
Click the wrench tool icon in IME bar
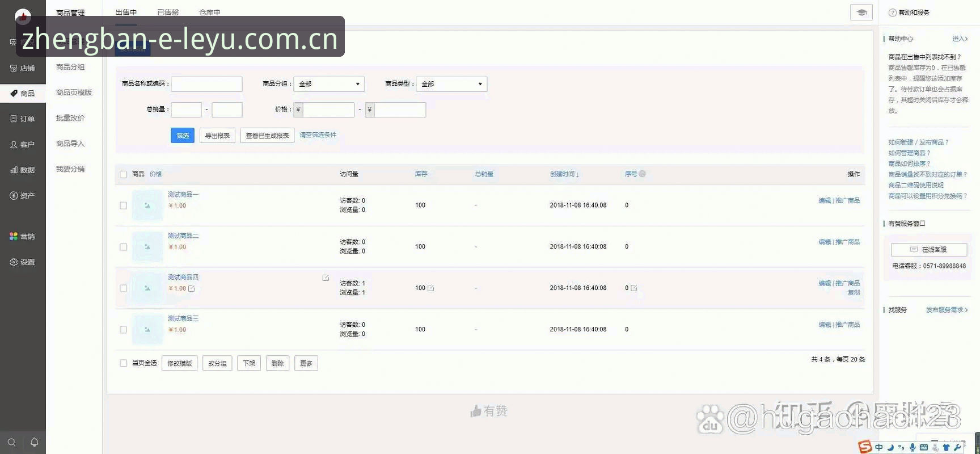(958, 447)
